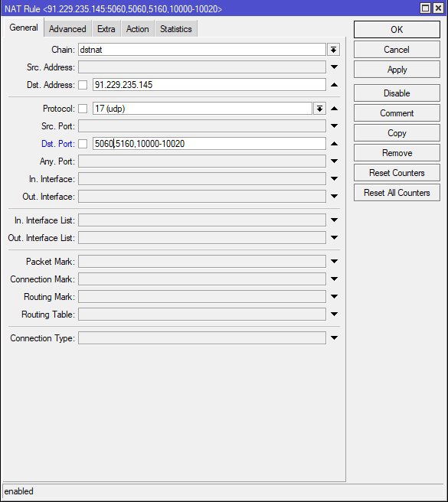Expand the In. Interface List field
The image size is (448, 502).
(x=334, y=220)
